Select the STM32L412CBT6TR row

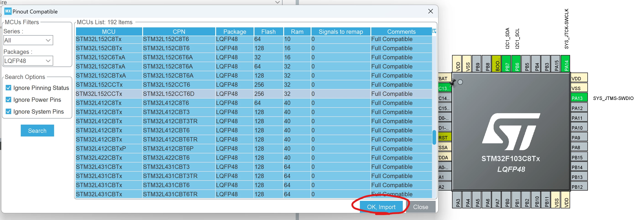(254, 139)
